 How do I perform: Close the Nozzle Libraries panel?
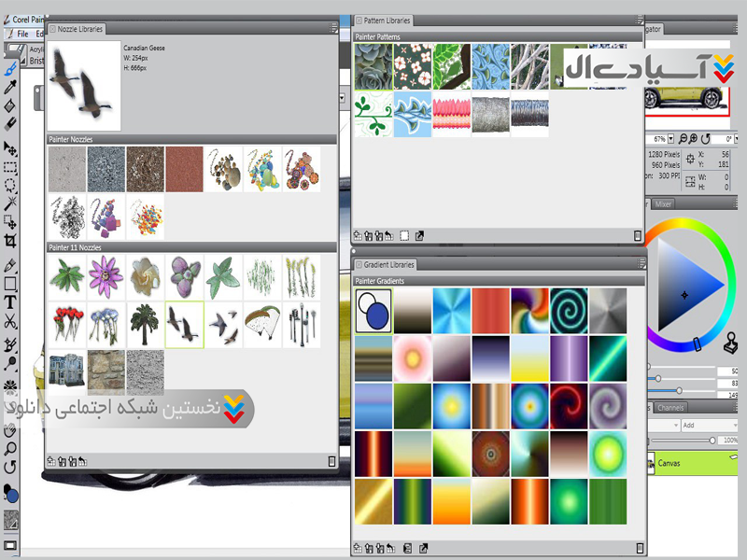52,29
